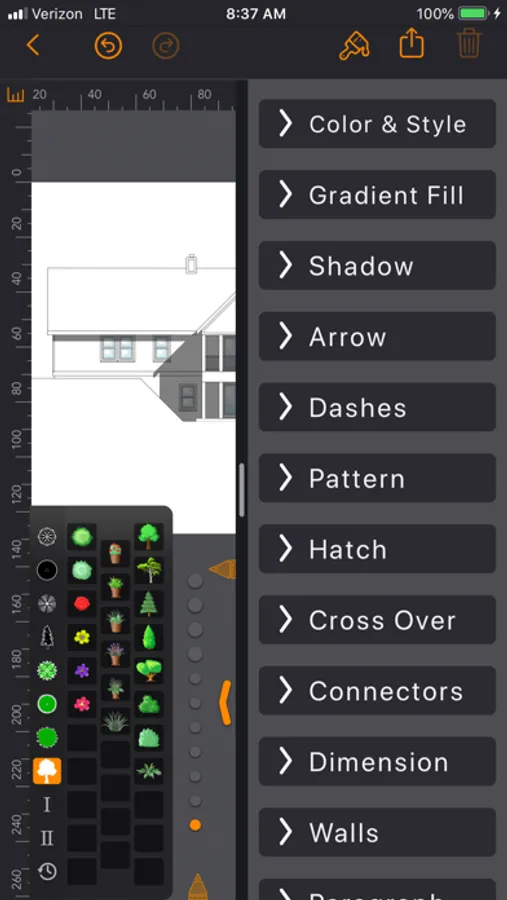Pick the red rose plant symbol
The width and height of the screenshot is (507, 900).
tap(82, 603)
